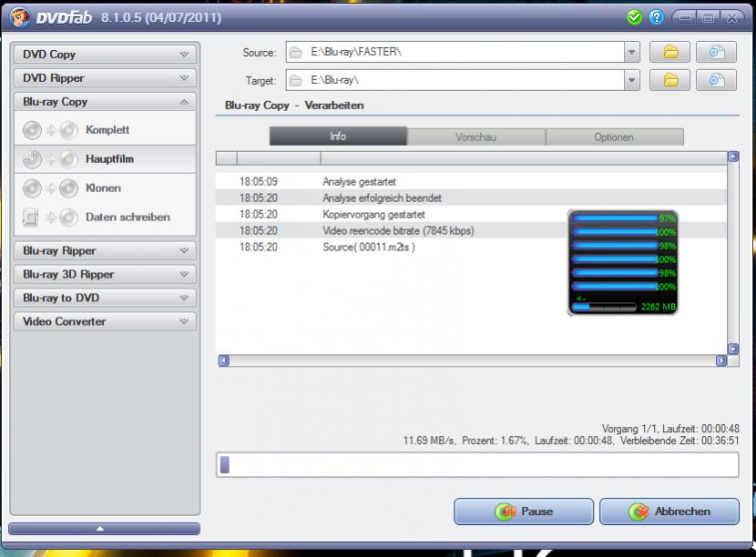Select the Daten schreiben mode
Viewport: 756px width, 557px height.
click(x=105, y=218)
